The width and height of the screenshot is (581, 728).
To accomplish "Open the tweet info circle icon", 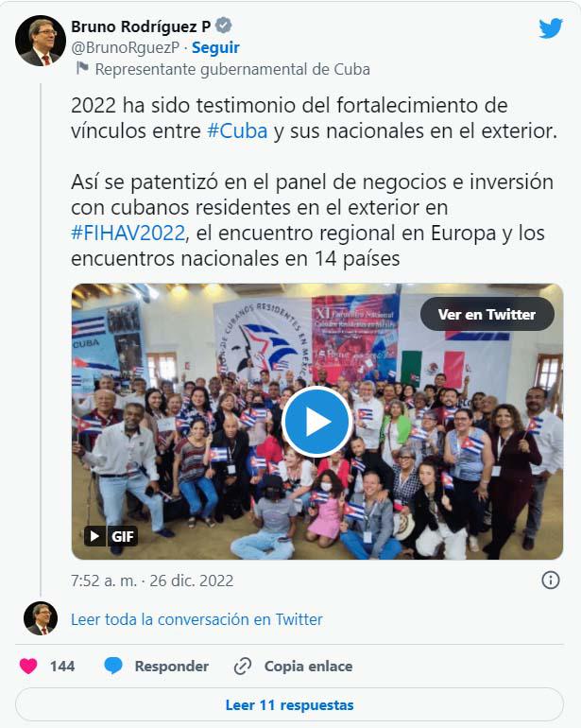I will [551, 580].
